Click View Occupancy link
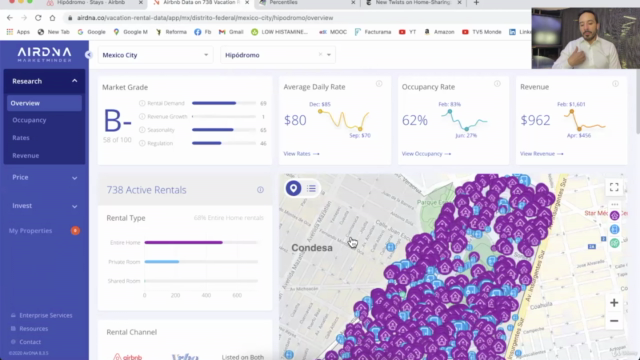This screenshot has height=360, width=640. click(x=426, y=153)
